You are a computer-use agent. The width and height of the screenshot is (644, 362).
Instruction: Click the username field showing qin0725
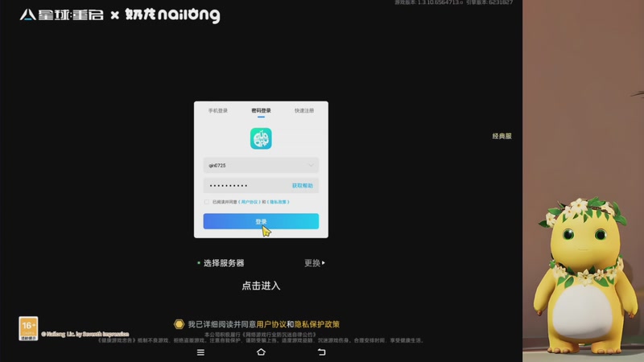pyautogui.click(x=261, y=166)
